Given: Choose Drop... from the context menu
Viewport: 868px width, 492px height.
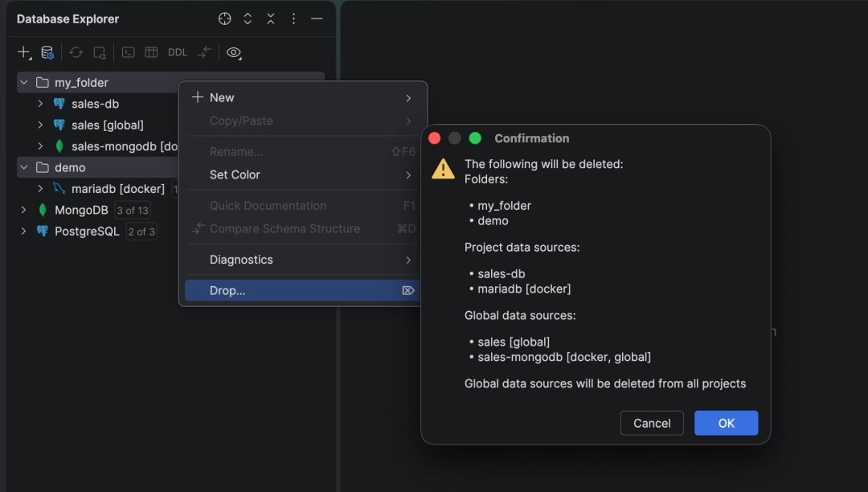Looking at the screenshot, I should [303, 290].
